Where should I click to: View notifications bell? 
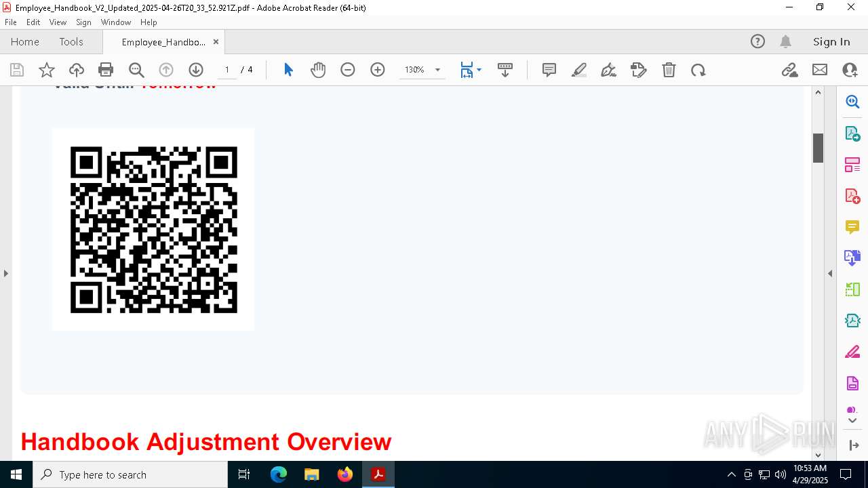tap(785, 41)
